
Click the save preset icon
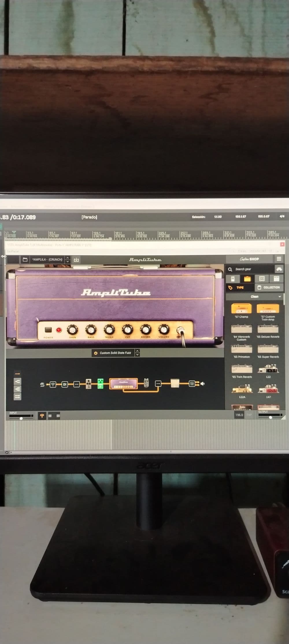coord(76,259)
